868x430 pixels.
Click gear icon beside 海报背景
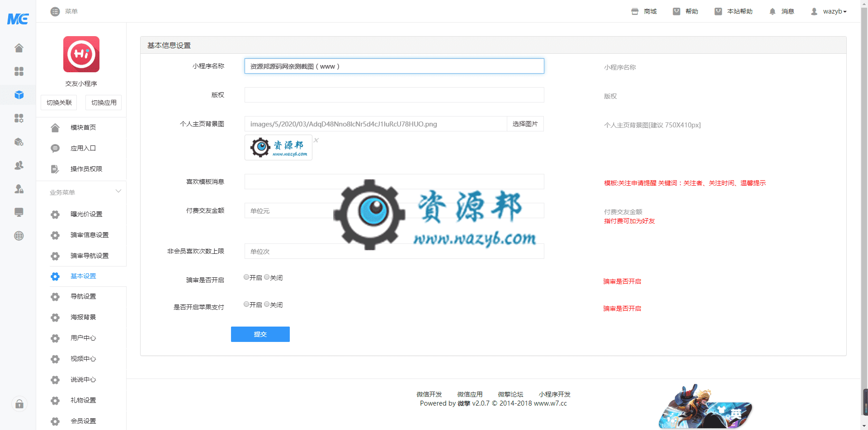[55, 318]
